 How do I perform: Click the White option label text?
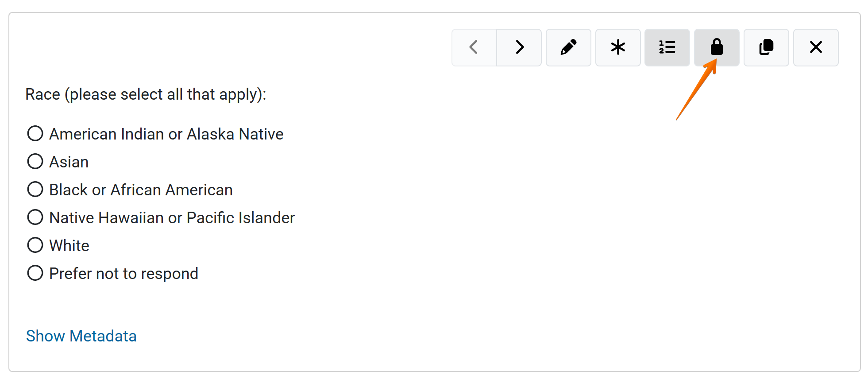69,246
